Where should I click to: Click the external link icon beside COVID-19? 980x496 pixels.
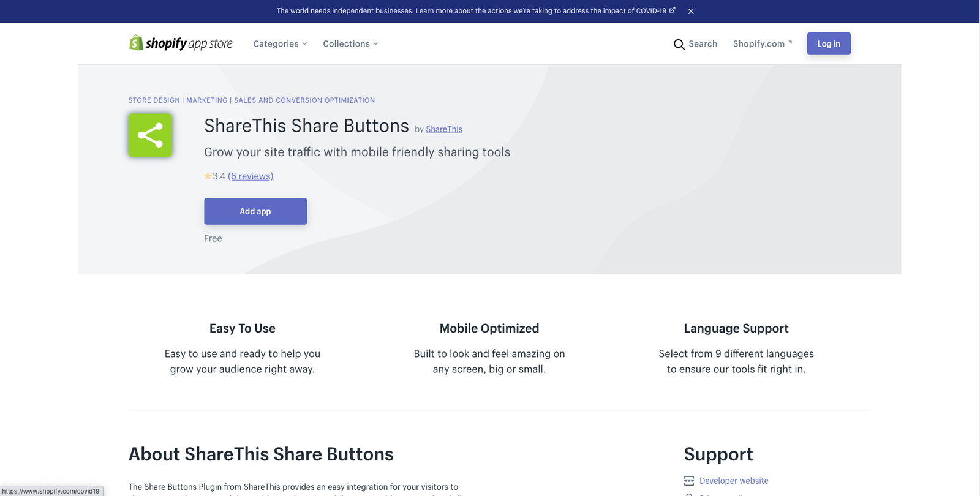click(x=673, y=10)
